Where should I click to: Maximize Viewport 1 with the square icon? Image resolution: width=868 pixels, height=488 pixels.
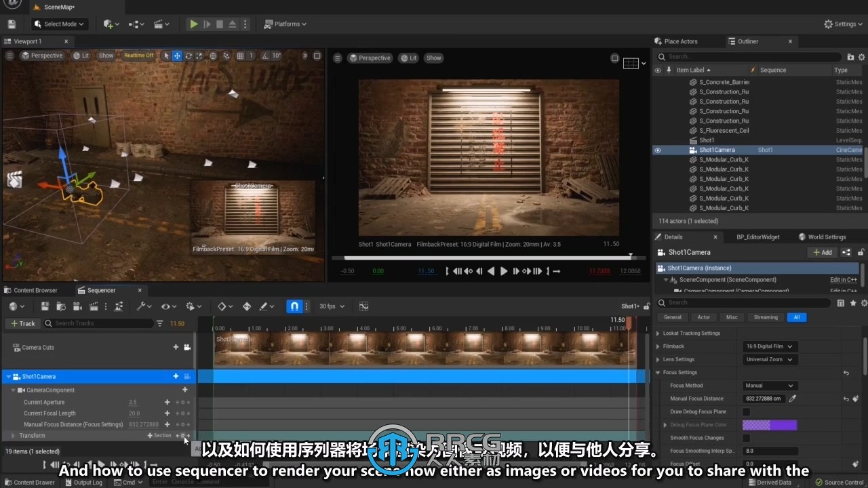[x=316, y=56]
